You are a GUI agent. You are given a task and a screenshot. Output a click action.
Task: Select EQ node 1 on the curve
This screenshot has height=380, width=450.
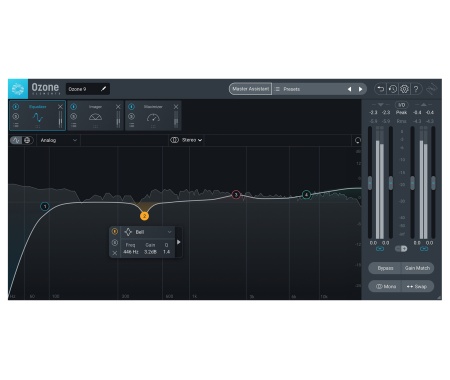45,206
